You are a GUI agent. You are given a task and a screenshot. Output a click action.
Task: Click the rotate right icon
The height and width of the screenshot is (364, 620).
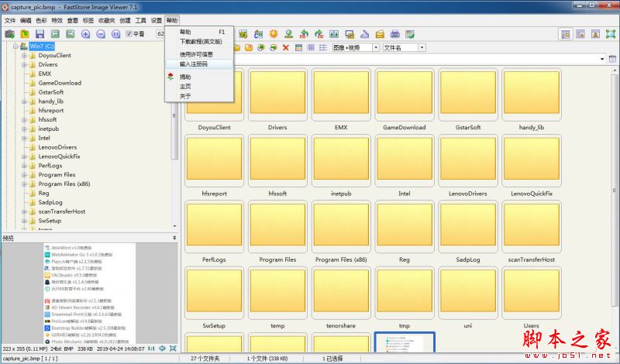pos(319,34)
